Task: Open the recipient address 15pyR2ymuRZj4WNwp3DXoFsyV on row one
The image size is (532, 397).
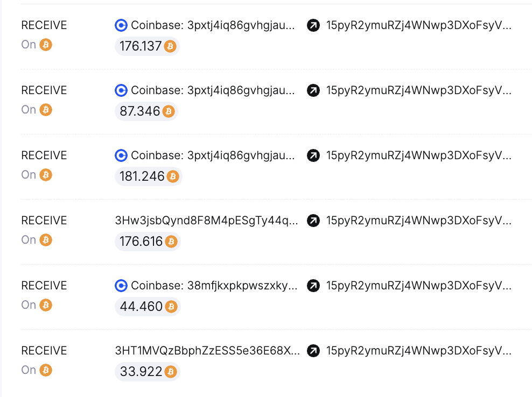Action: 419,25
